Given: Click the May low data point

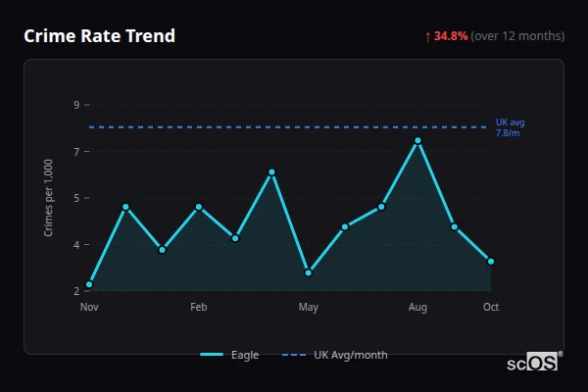Looking at the screenshot, I should (309, 272).
